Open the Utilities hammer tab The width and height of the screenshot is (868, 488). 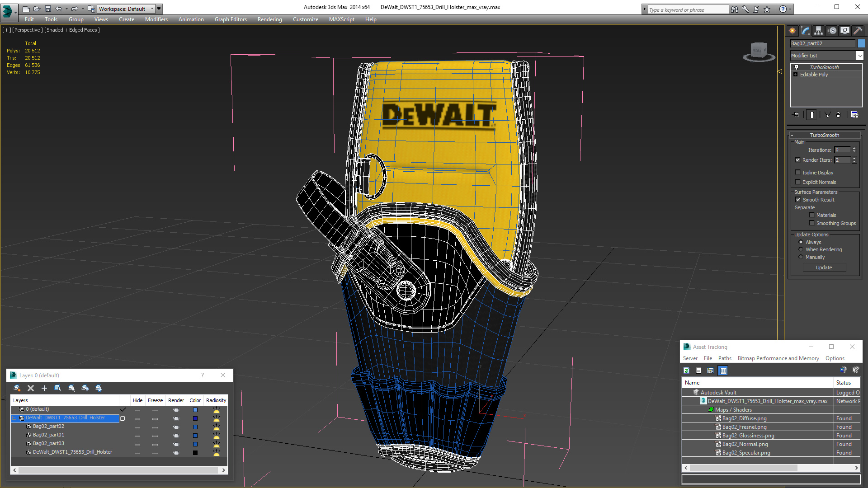pyautogui.click(x=858, y=31)
